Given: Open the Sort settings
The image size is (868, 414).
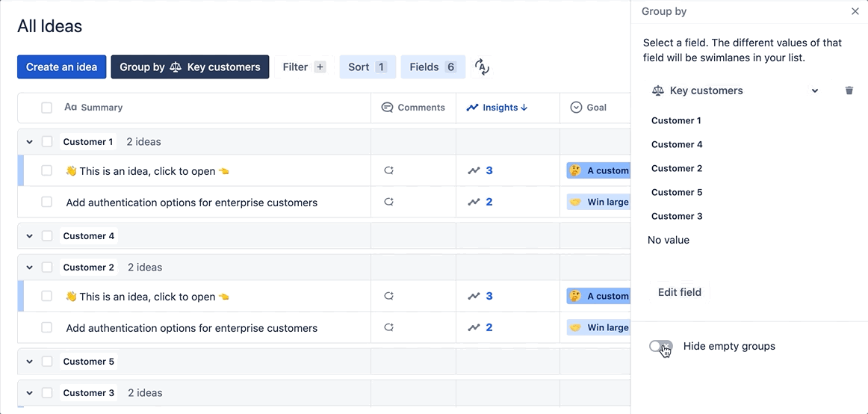Looking at the screenshot, I should pyautogui.click(x=368, y=67).
